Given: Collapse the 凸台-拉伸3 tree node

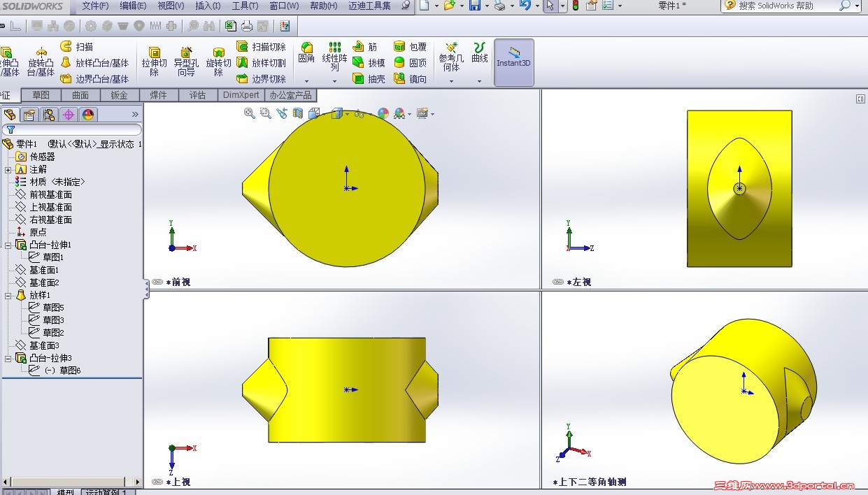Looking at the screenshot, I should (x=8, y=358).
